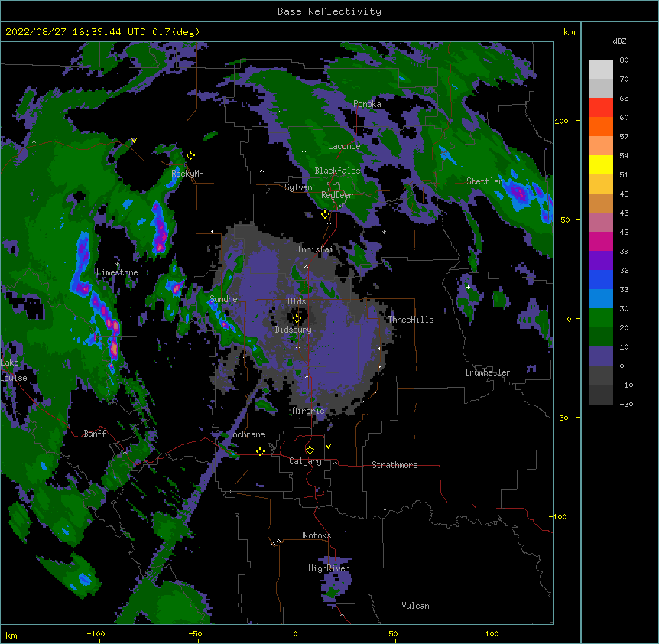Click the yellow V marker northwest of RockyMH

(x=134, y=141)
